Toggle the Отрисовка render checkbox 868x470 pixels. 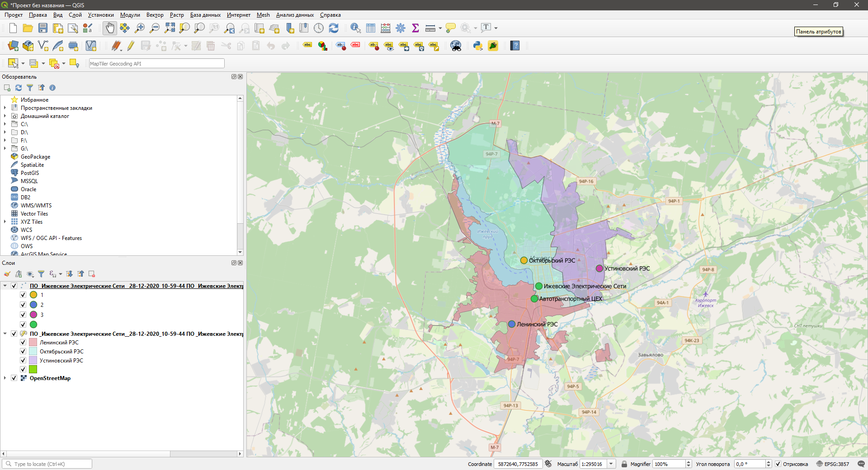[x=778, y=464]
